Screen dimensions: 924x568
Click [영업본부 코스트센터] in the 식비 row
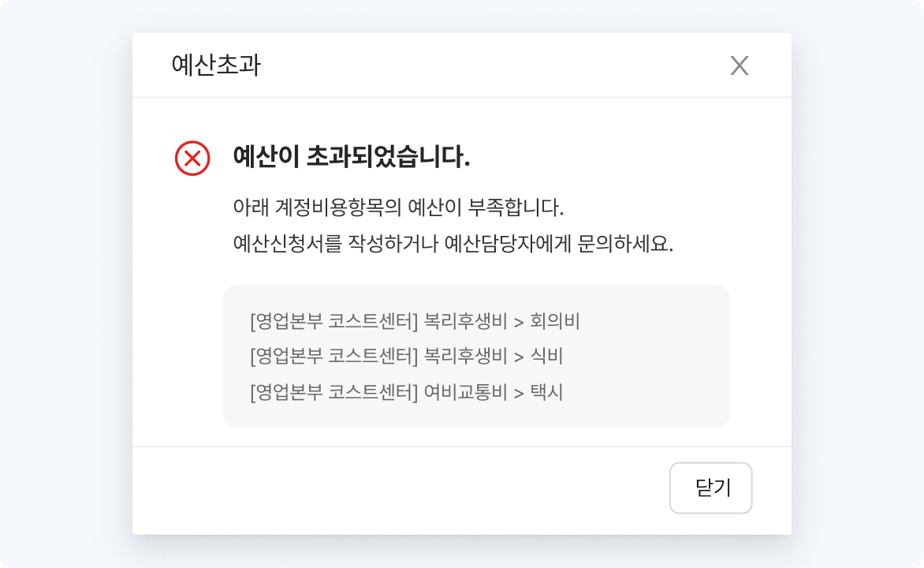(x=333, y=357)
